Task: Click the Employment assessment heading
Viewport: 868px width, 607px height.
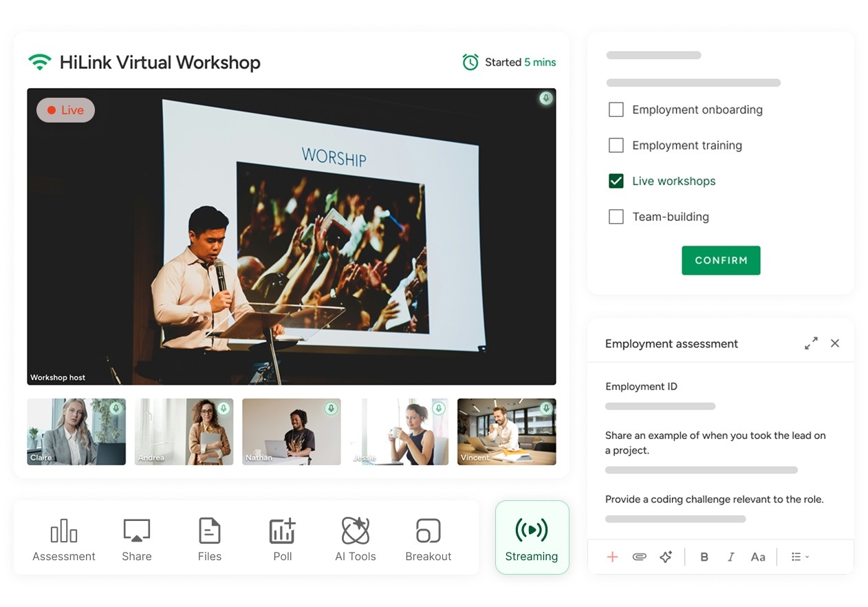Action: pyautogui.click(x=672, y=343)
